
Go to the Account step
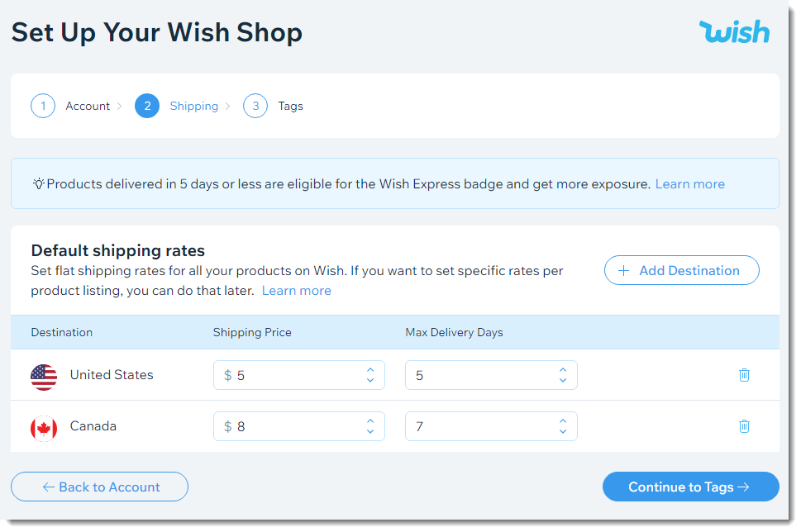pyautogui.click(x=88, y=106)
